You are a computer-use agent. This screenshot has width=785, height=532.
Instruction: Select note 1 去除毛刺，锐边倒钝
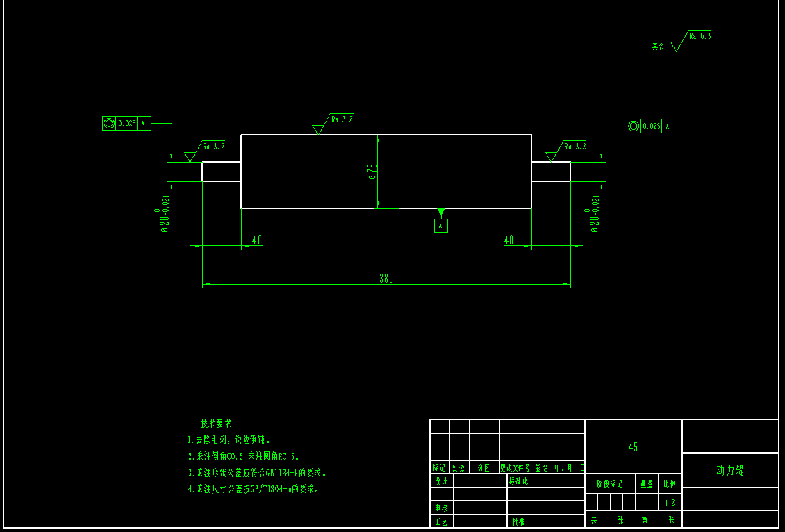230,440
